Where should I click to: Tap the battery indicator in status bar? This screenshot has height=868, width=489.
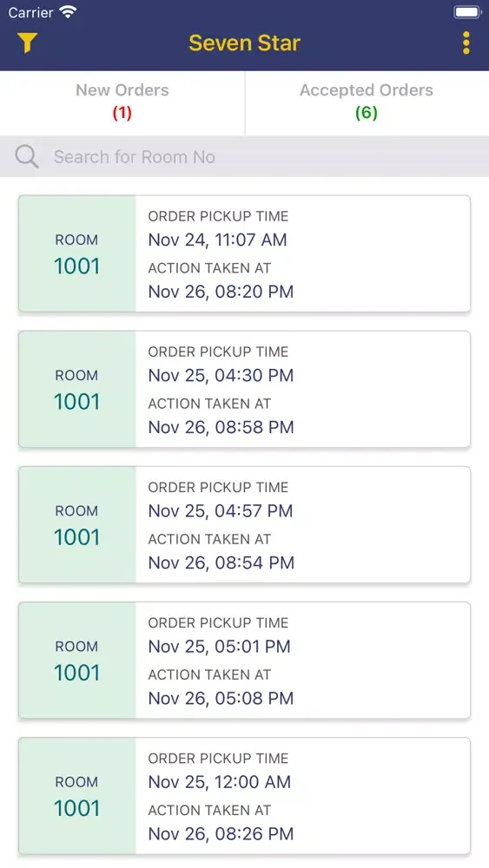click(x=467, y=11)
